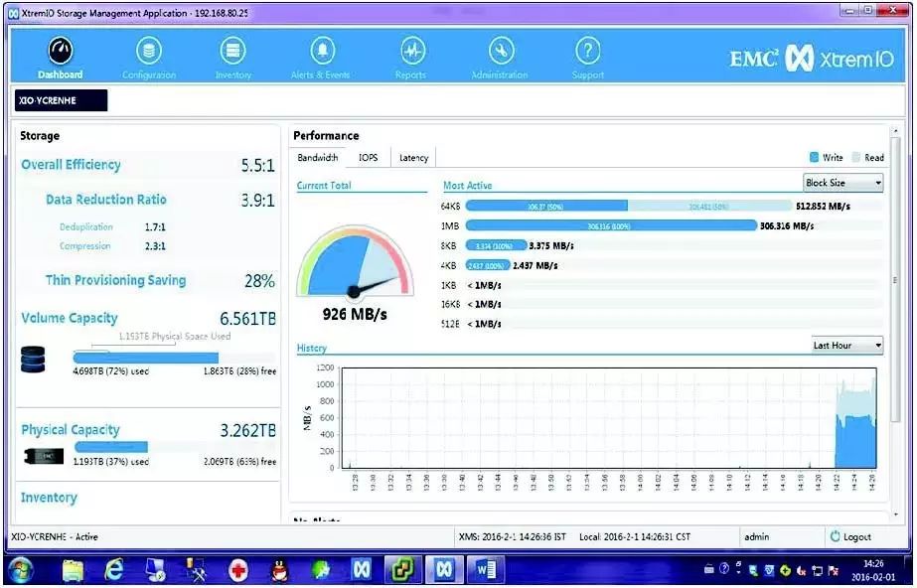Click the active XtremIO taskbar icon
Screen dimensions: 917x588
(444, 570)
